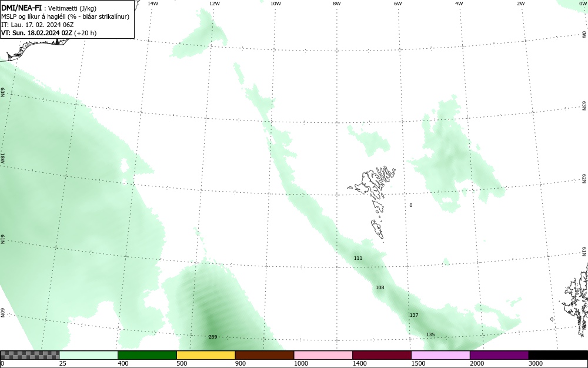Click the CAPE value 209 on the map
This screenshot has height=368, width=588.
(213, 337)
